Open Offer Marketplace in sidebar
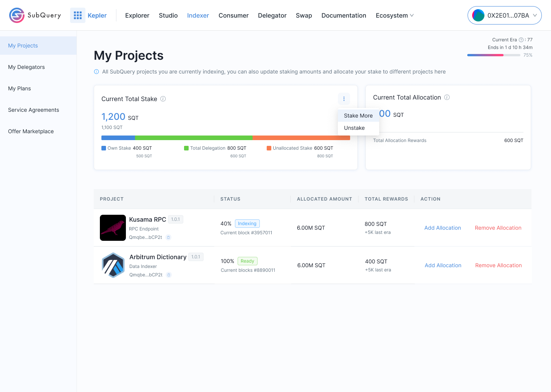551x392 pixels. (x=38, y=131)
